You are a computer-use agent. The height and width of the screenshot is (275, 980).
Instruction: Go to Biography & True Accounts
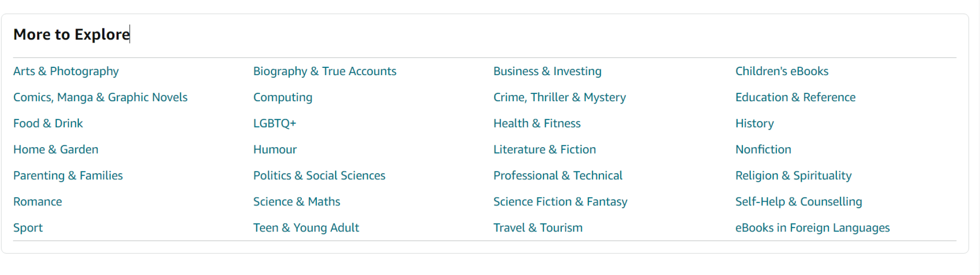click(x=324, y=71)
